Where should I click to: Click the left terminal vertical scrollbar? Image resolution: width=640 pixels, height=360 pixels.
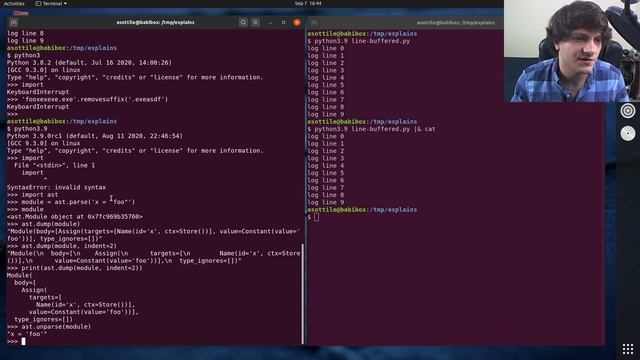click(302, 294)
